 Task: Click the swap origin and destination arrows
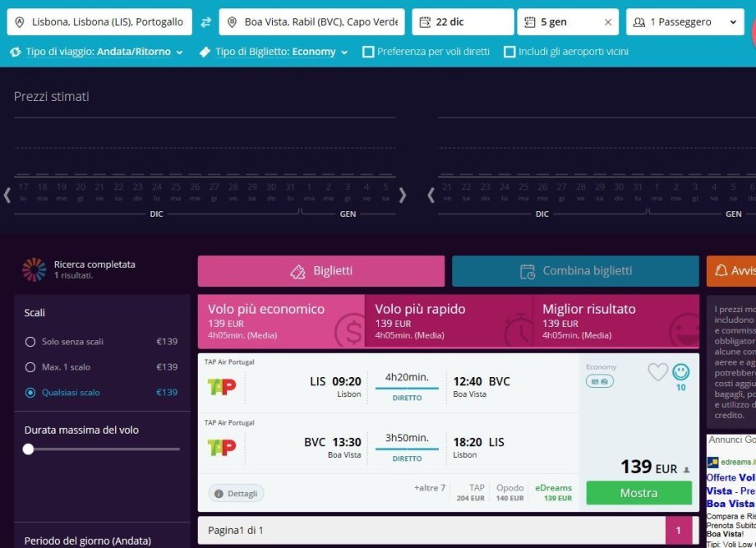(205, 22)
